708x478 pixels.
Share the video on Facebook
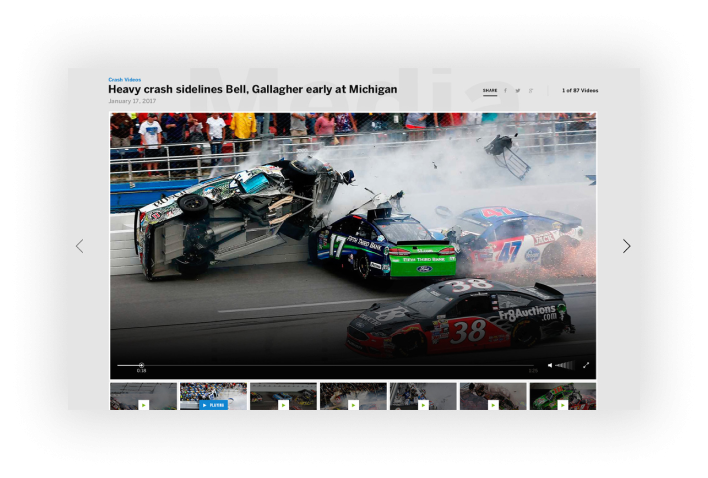(505, 91)
